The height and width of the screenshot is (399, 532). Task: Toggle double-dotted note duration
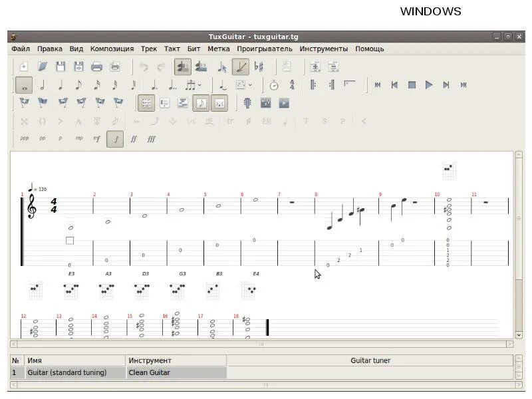pos(172,85)
